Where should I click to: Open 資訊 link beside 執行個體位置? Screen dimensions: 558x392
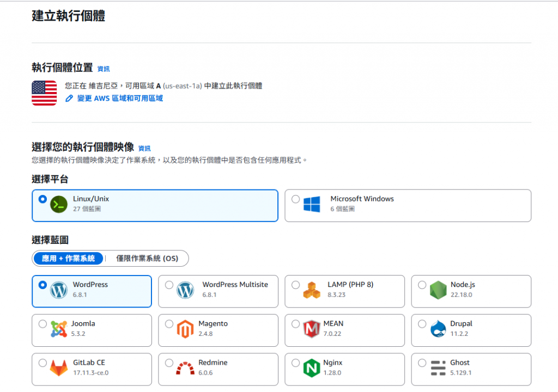tap(104, 69)
